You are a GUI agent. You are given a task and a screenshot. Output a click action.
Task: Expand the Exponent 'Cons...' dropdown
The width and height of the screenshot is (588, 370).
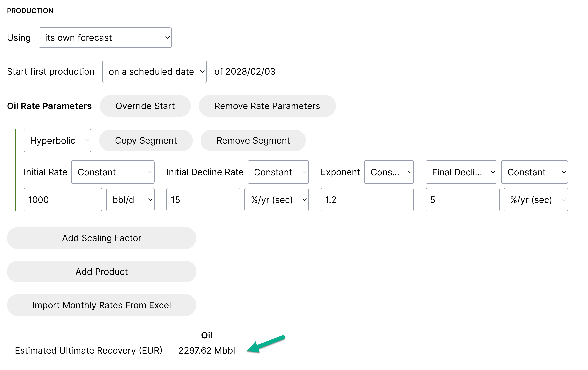(x=389, y=172)
